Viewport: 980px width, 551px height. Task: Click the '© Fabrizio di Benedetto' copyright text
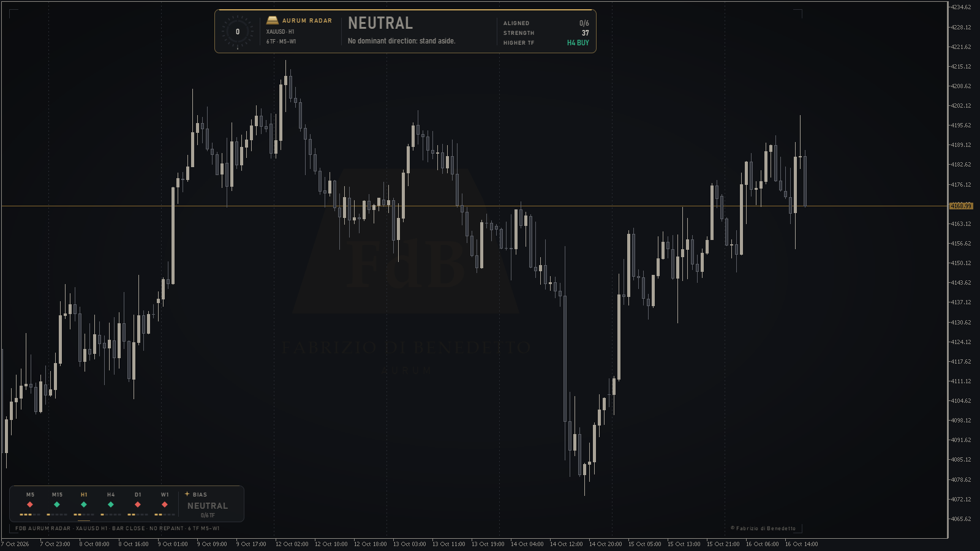[x=763, y=528]
